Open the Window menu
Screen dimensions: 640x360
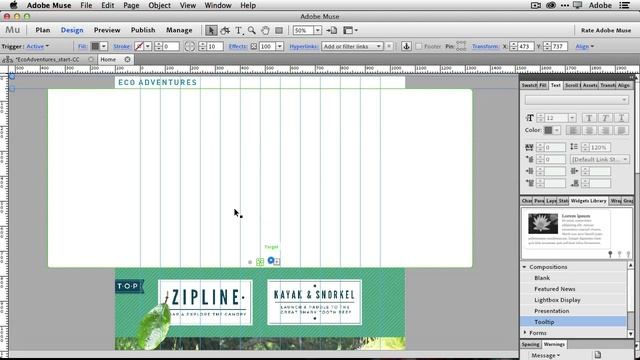point(218,5)
